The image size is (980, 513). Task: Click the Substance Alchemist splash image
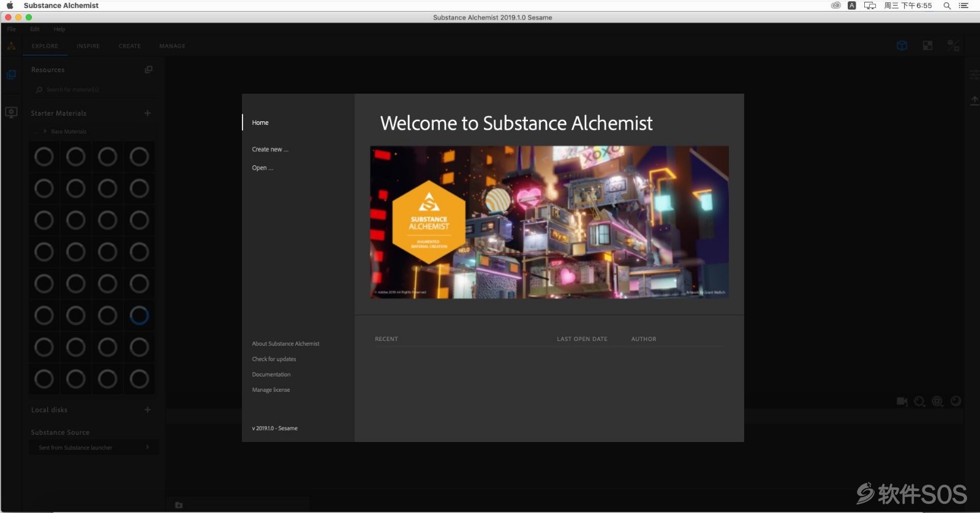[549, 222]
